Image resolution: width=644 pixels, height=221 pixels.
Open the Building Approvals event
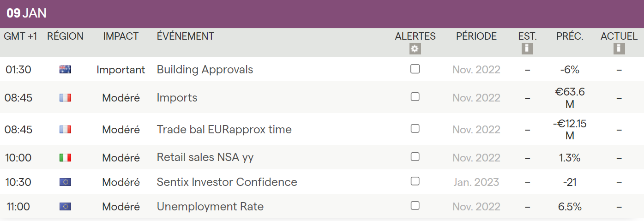pos(205,70)
